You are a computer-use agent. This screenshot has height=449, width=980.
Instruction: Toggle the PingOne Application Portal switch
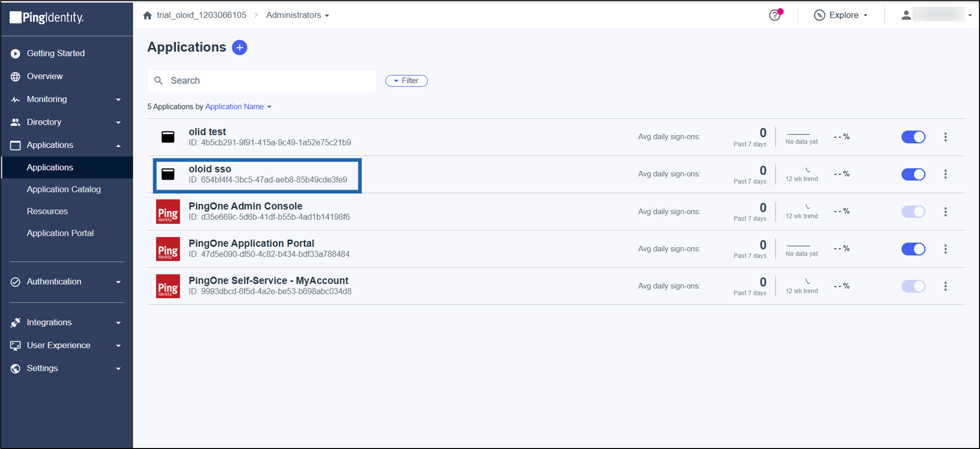point(913,249)
